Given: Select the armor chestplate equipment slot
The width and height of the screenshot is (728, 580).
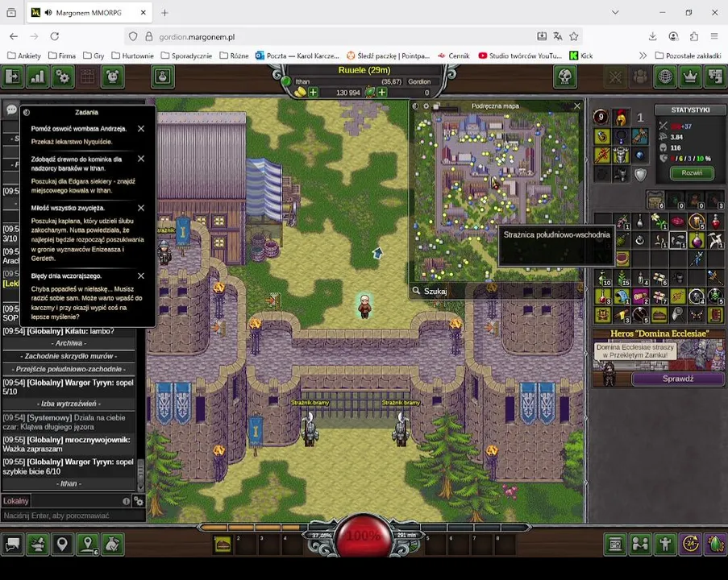Looking at the screenshot, I should coord(621,155).
